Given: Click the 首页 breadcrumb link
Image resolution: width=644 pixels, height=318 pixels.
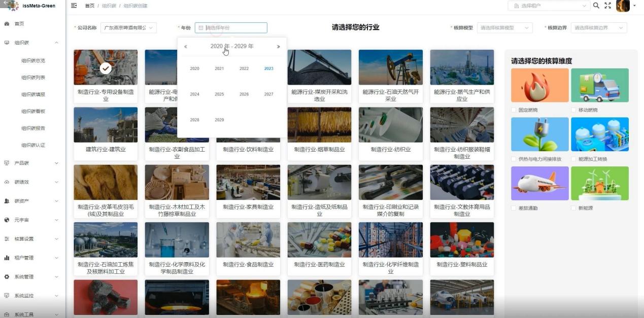Looking at the screenshot, I should [89, 6].
